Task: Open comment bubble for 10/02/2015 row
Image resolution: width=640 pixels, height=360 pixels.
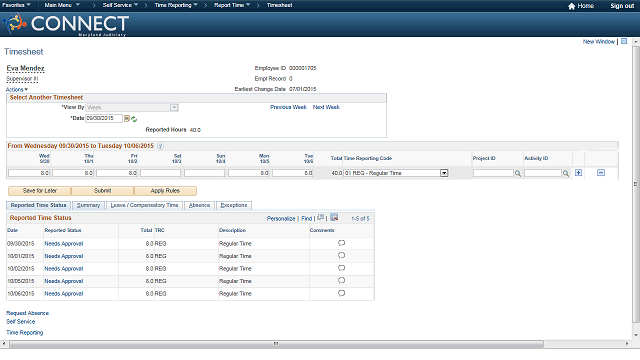Action: 341,268
